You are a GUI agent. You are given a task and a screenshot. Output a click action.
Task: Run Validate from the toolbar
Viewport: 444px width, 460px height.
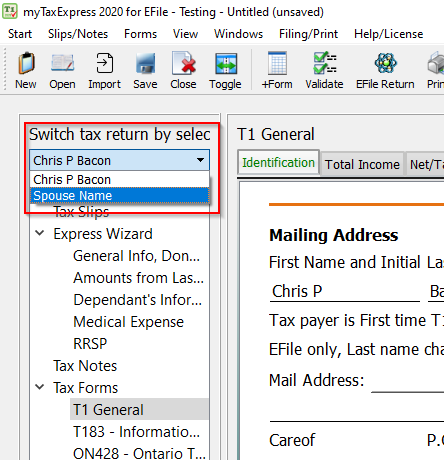tap(324, 71)
